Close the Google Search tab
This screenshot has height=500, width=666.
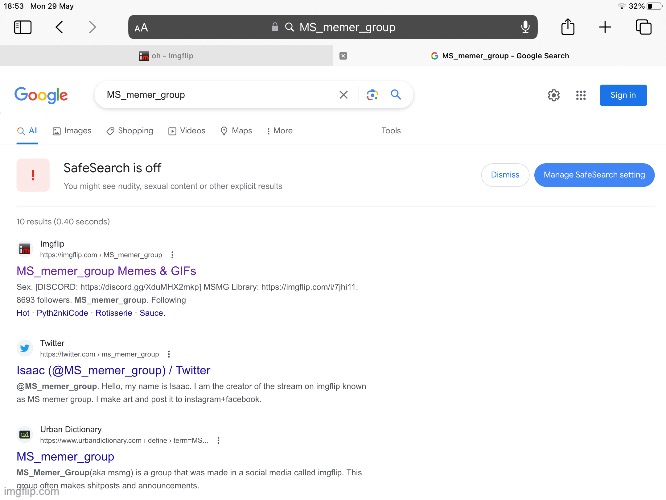point(343,56)
